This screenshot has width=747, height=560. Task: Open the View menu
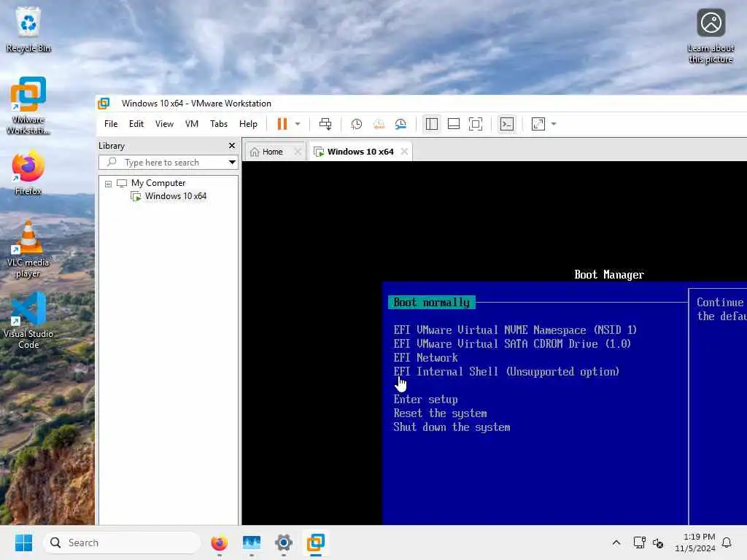(164, 124)
